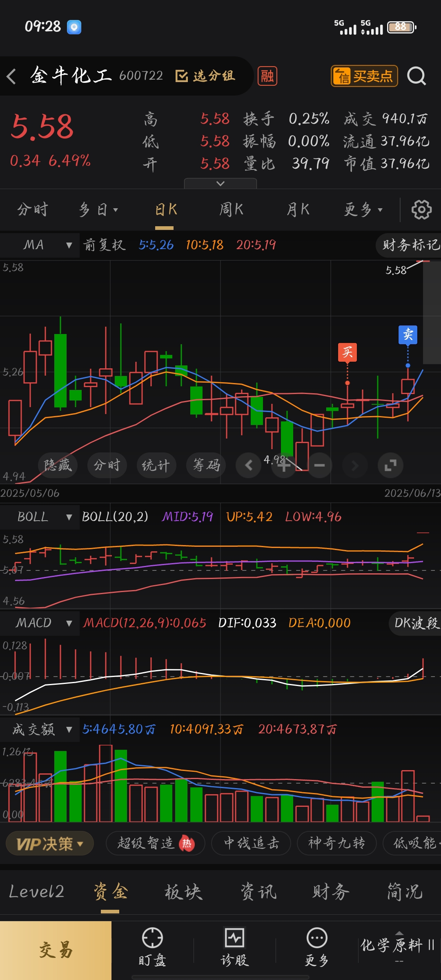Viewport: 441px width, 980px height.
Task: Tap stock name 金牛化工
Action: click(71, 76)
